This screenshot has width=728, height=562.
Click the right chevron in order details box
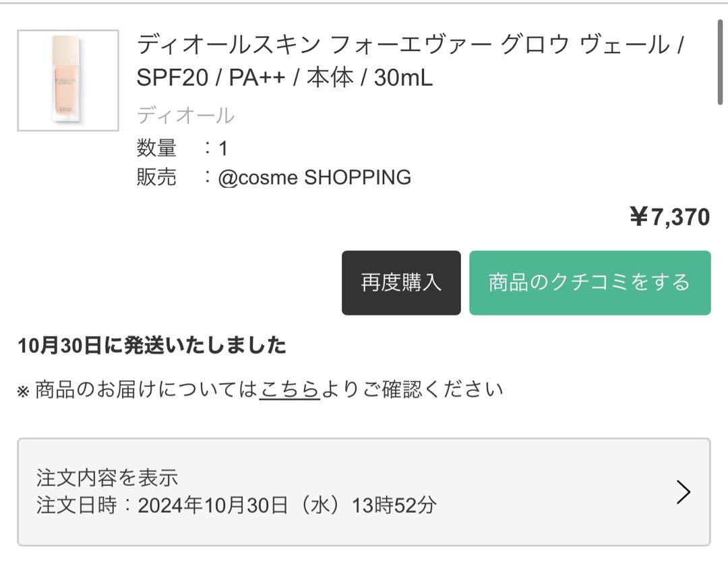tap(684, 492)
